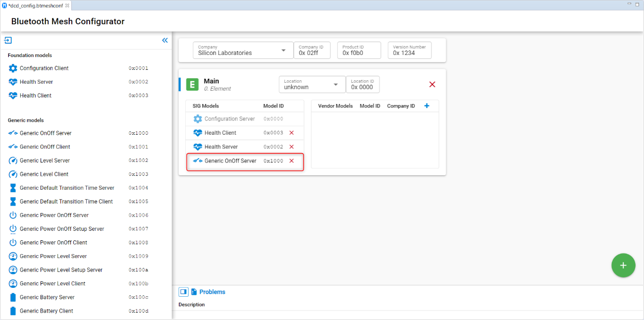The height and width of the screenshot is (320, 644).
Task: Select Generic OnOff Server row in SIG Models
Action: 245,161
